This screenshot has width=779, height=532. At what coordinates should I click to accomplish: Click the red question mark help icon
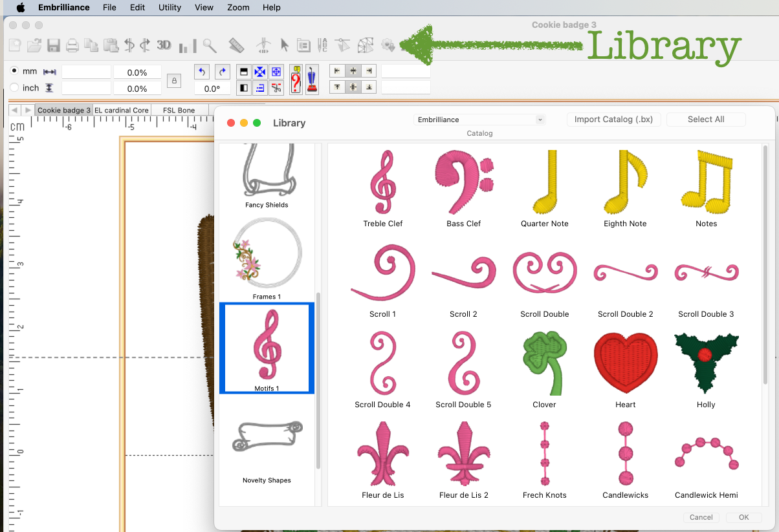(x=296, y=80)
